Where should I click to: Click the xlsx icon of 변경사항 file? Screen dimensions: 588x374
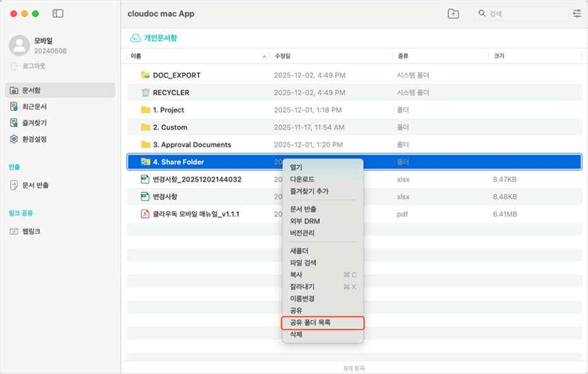pyautogui.click(x=146, y=197)
